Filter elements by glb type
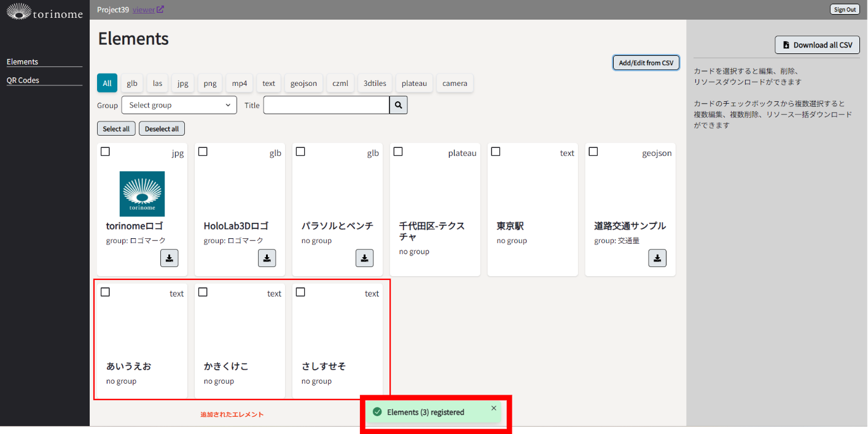Image resolution: width=868 pixels, height=434 pixels. [x=132, y=83]
